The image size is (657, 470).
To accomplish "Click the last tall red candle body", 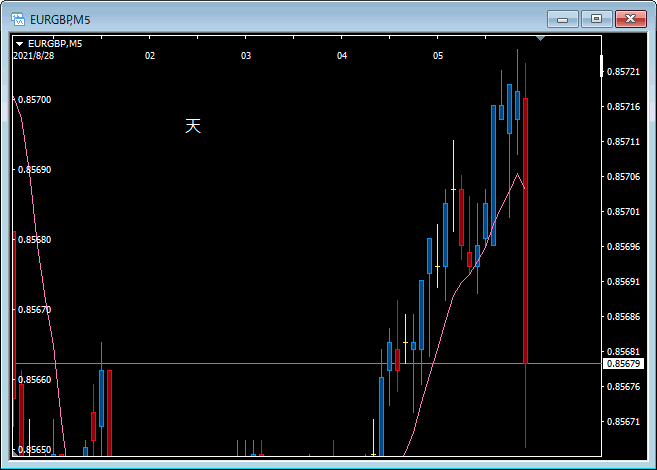I will 525,231.
